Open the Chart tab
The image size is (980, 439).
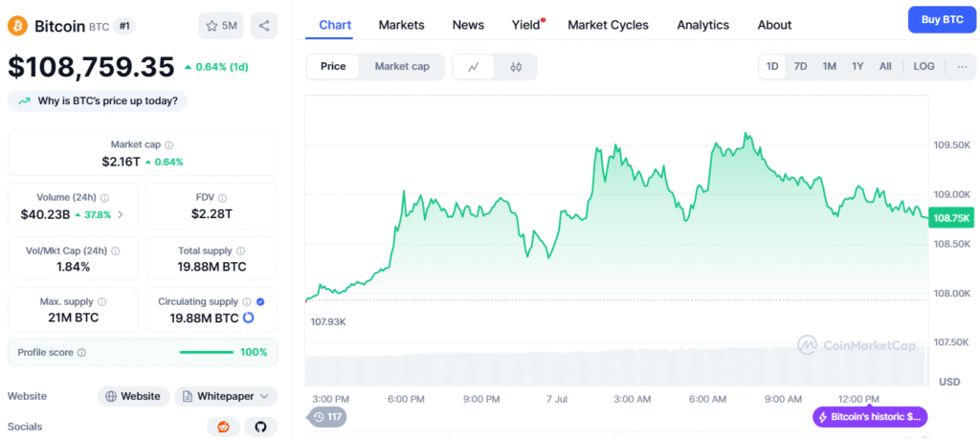click(x=335, y=25)
